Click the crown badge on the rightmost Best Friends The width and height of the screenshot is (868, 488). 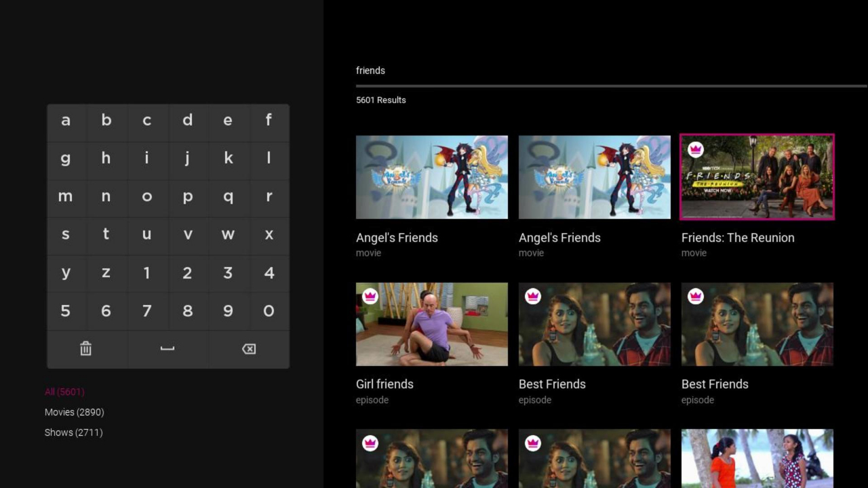695,296
